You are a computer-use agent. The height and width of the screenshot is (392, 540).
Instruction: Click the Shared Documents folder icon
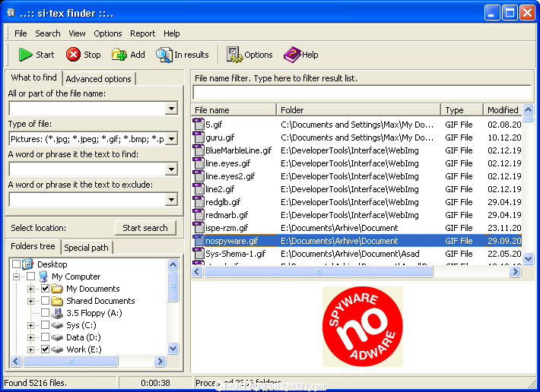[57, 301]
